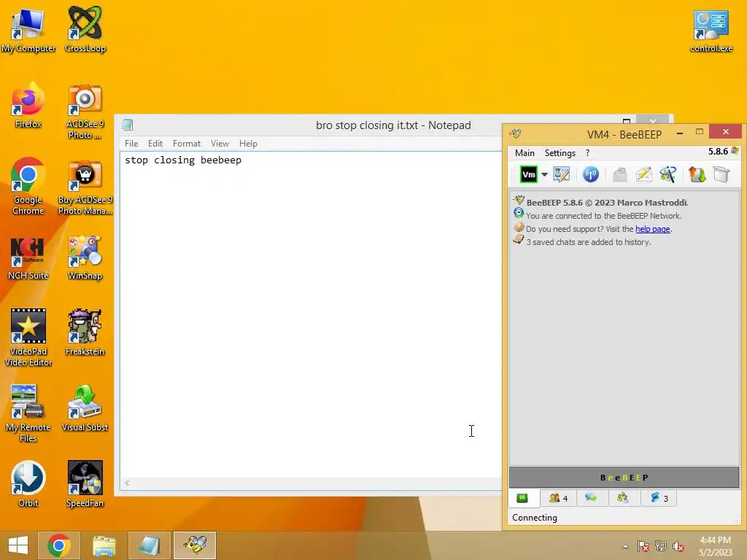Click the muted volume tray icon
Viewport: 747px width, 560px height.
pos(678,546)
